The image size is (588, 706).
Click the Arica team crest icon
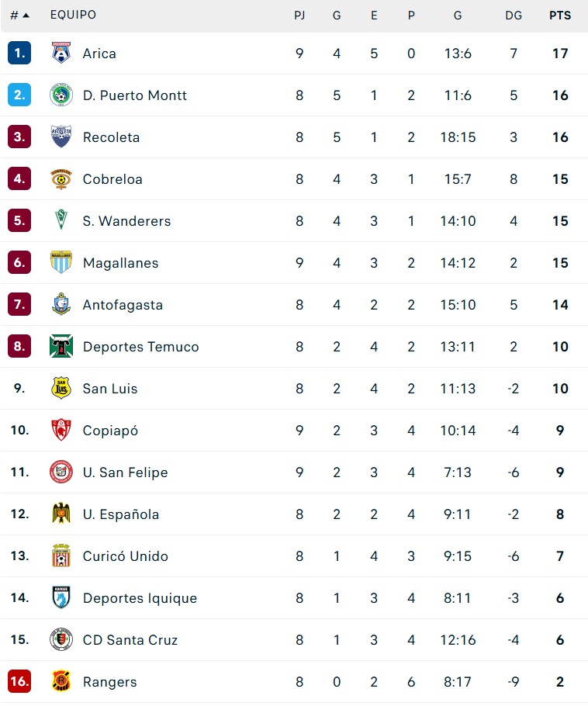(61, 54)
